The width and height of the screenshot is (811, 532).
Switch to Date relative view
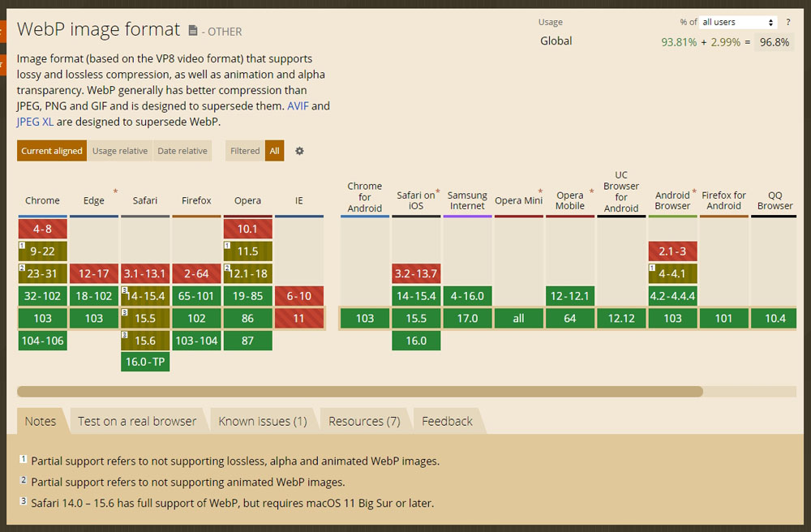(182, 151)
